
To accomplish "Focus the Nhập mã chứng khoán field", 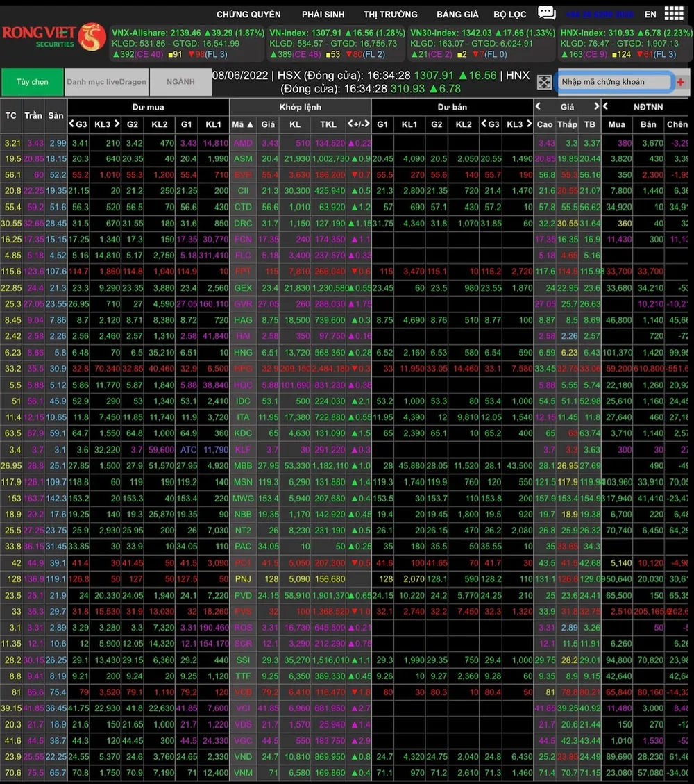I will 613,82.
